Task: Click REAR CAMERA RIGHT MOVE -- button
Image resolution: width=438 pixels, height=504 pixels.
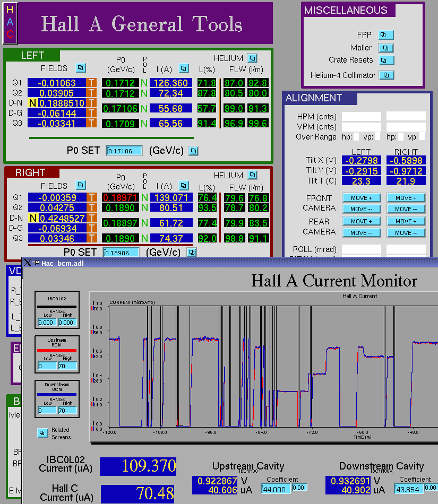Action: [406, 233]
